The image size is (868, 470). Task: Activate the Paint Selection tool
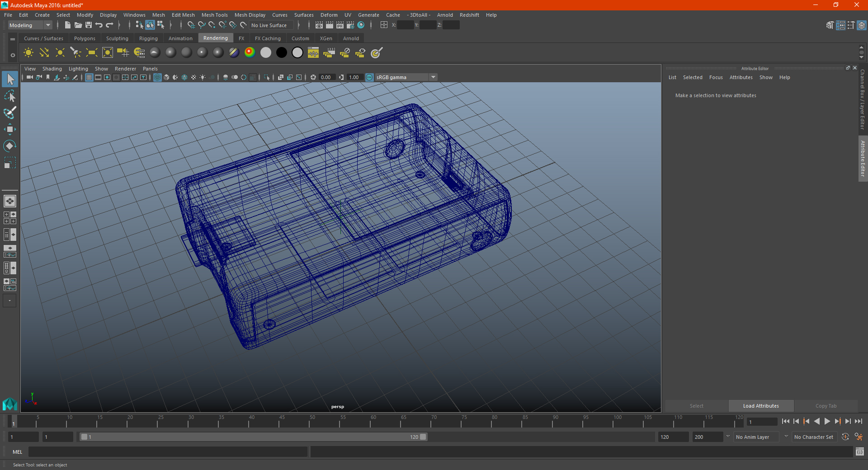click(x=10, y=113)
